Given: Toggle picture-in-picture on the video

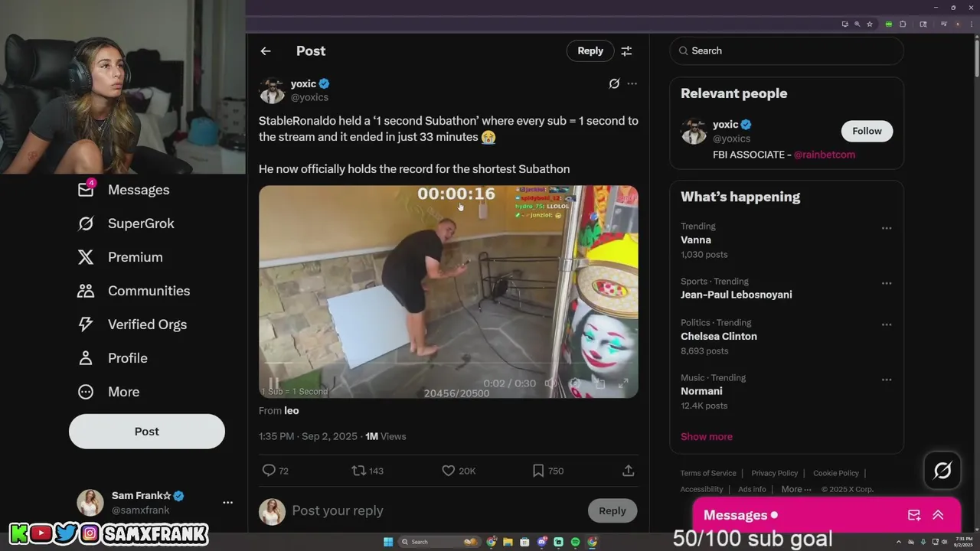Looking at the screenshot, I should coord(599,383).
